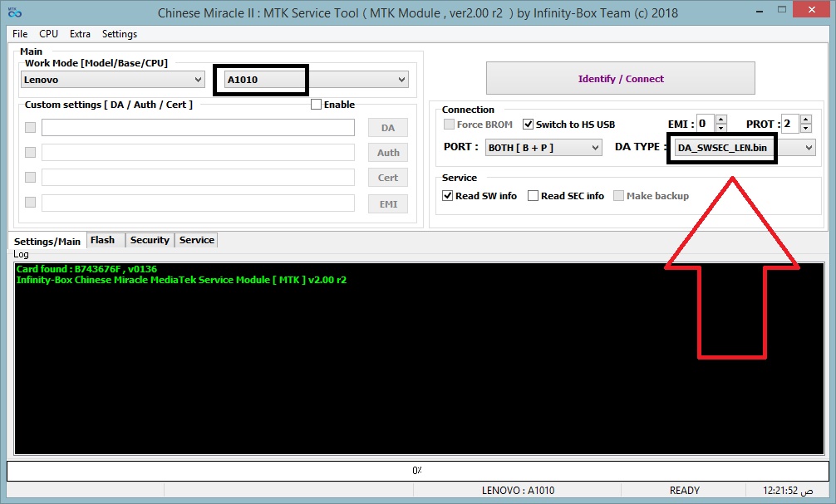Viewport: 836px width, 504px height.
Task: Minimize the Chinese Miracle II window
Action: tap(760, 10)
